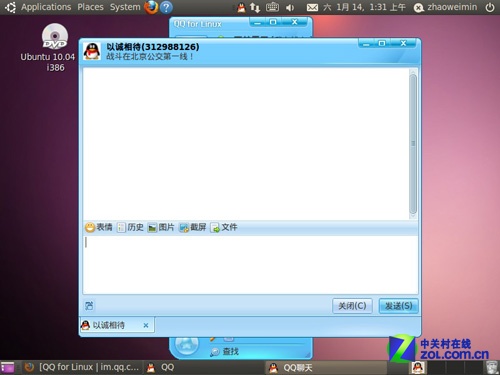Click the QQ penguin tray icon in top panel

(x=241, y=7)
